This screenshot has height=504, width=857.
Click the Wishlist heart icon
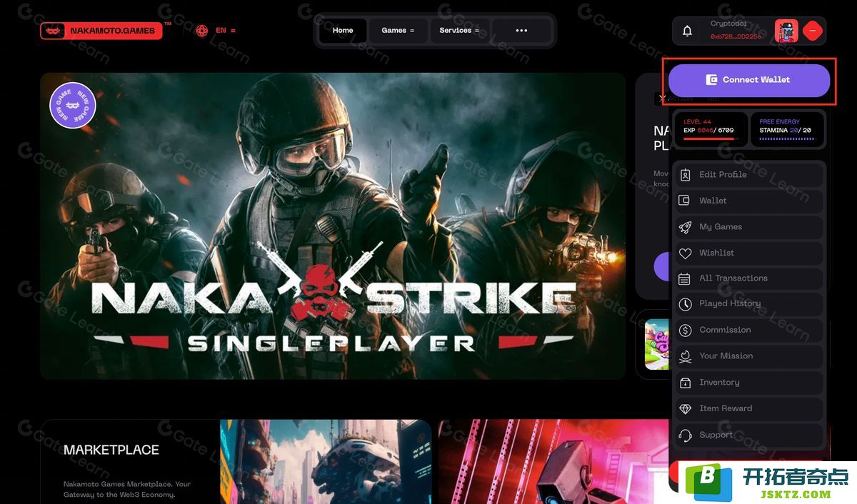click(x=685, y=253)
